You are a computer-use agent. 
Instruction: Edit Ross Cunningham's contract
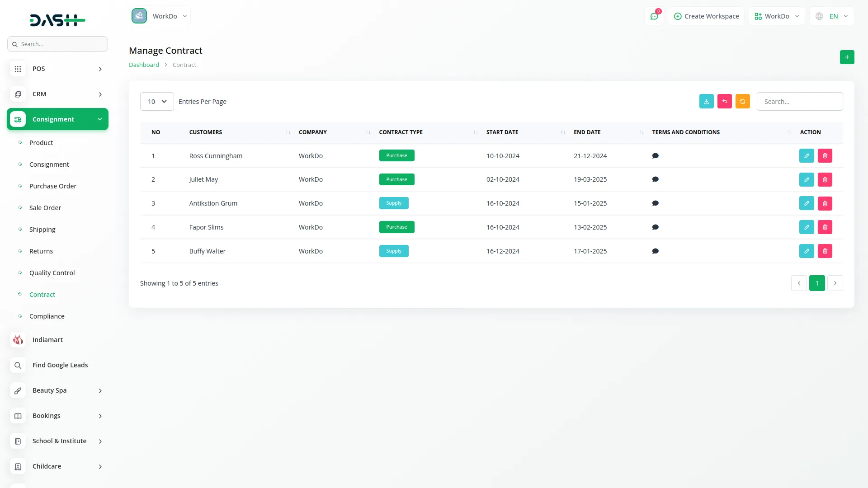(806, 156)
